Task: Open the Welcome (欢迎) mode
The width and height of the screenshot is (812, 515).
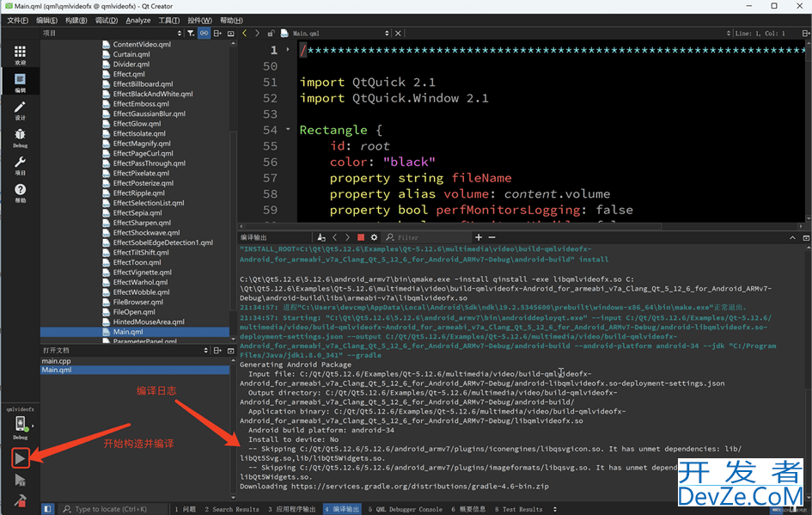Action: (x=20, y=54)
